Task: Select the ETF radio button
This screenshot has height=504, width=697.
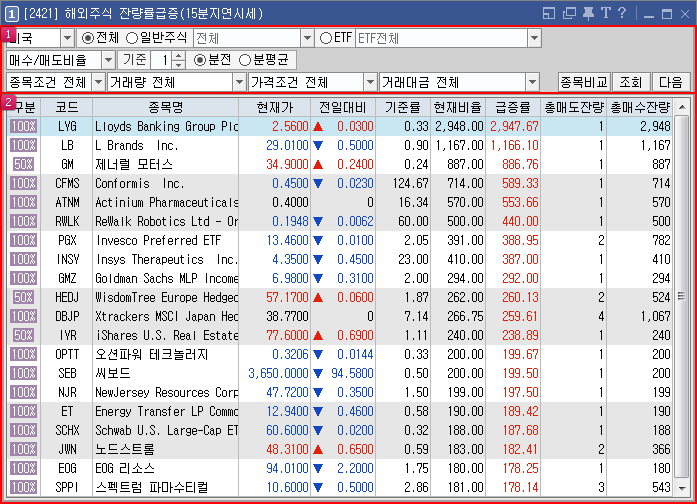Action: point(326,39)
